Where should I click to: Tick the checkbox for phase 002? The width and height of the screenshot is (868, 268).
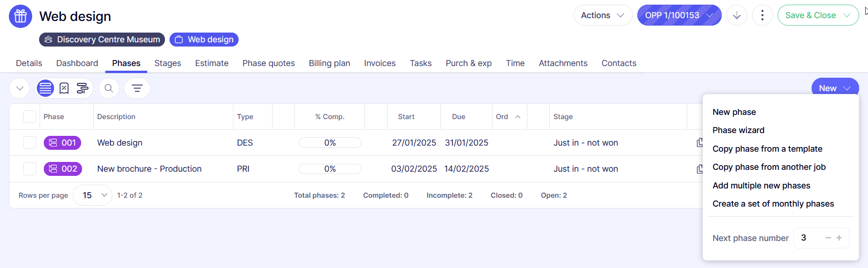pyautogui.click(x=30, y=169)
